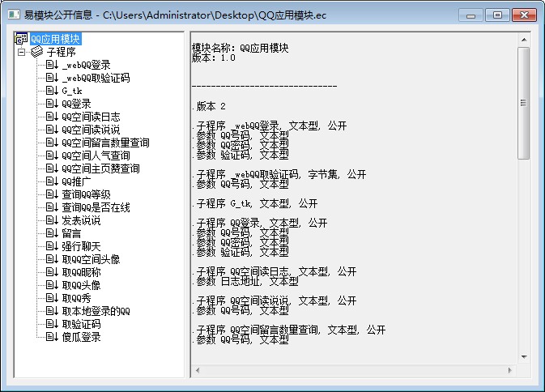Click the info panel's scroll down arrow

(x=524, y=357)
